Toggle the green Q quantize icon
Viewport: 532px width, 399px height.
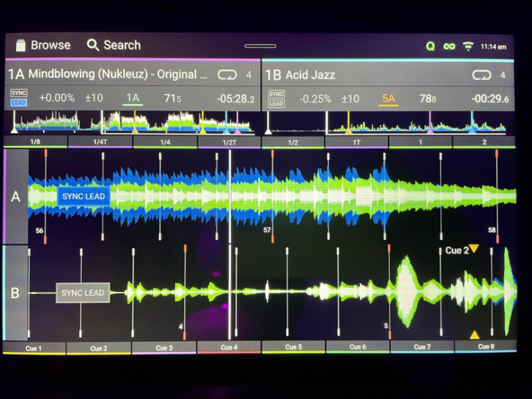(x=430, y=46)
